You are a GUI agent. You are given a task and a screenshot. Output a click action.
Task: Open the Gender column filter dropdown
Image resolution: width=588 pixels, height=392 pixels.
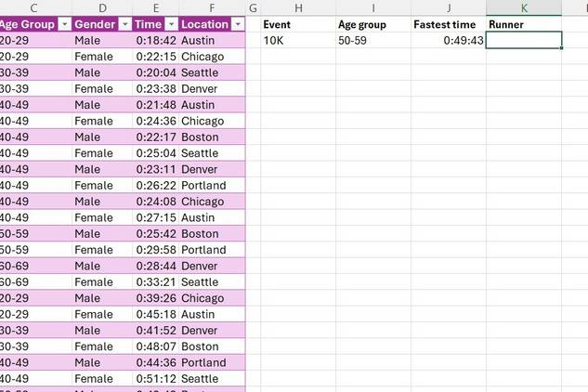[x=124, y=24]
